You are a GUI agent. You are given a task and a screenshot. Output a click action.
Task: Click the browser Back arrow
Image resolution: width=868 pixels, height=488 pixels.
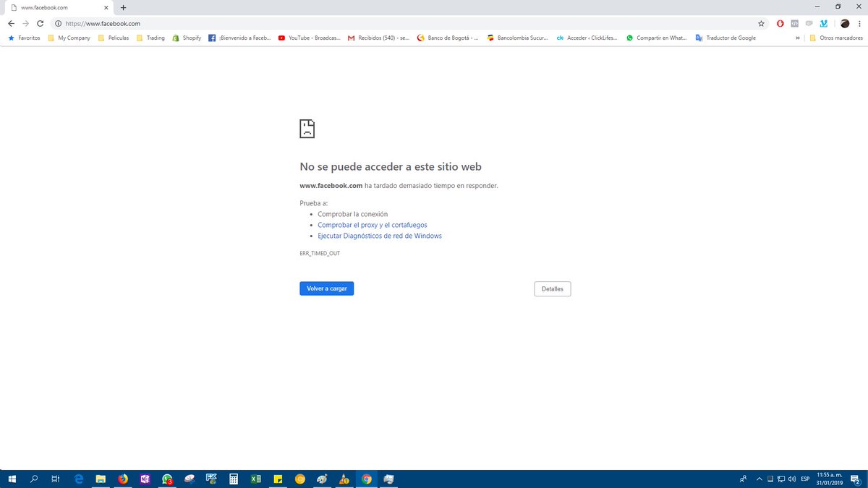click(x=11, y=23)
